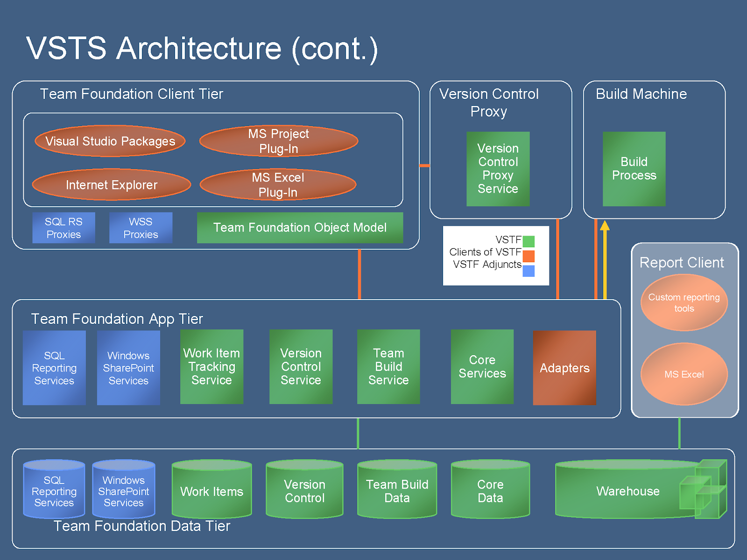Click the green cubes icon on Warehouse

[703, 489]
